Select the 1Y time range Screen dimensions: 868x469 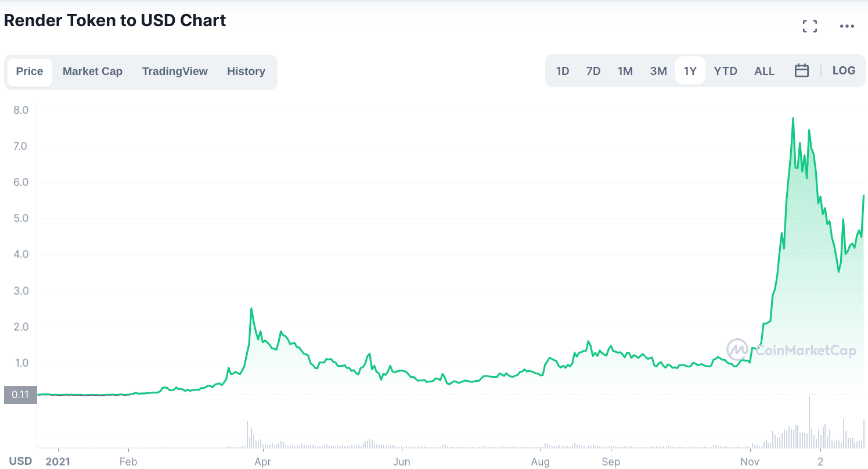[x=690, y=71]
